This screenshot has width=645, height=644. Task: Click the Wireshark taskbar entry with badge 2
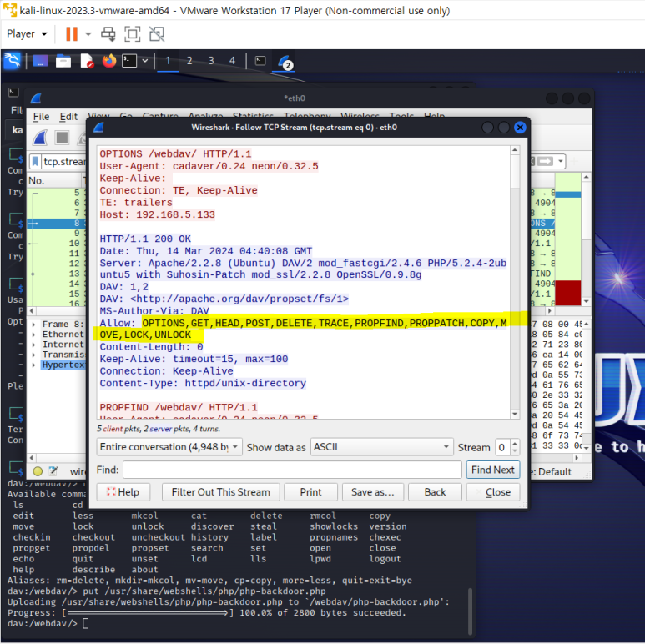tap(285, 62)
